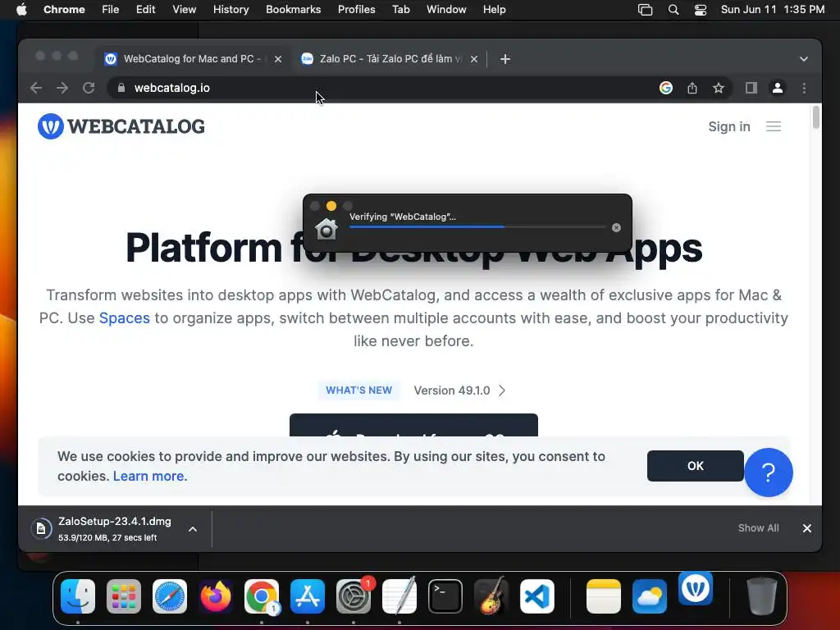The width and height of the screenshot is (840, 630).
Task: Click the ZaloSetup dmg file icon in downloads bar
Action: click(x=41, y=529)
